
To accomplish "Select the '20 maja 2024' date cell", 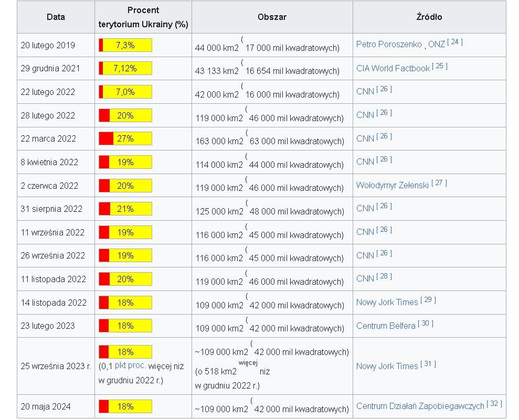I will (x=46, y=406).
